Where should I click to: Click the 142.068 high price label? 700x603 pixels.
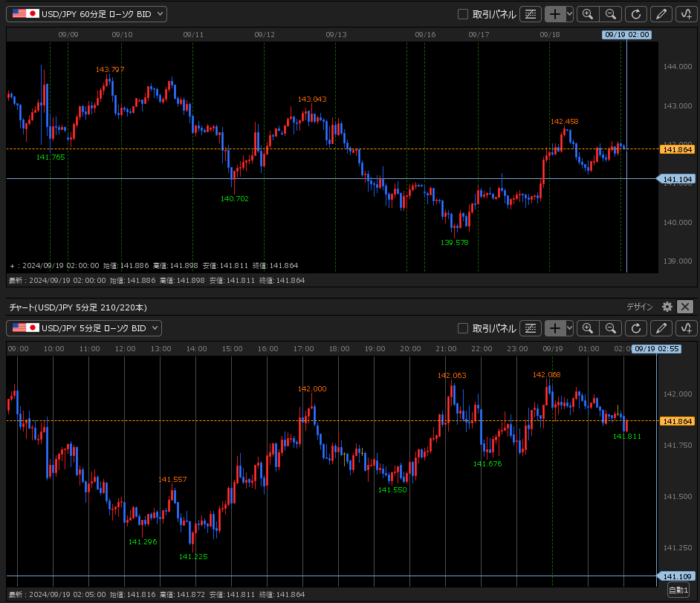click(546, 374)
